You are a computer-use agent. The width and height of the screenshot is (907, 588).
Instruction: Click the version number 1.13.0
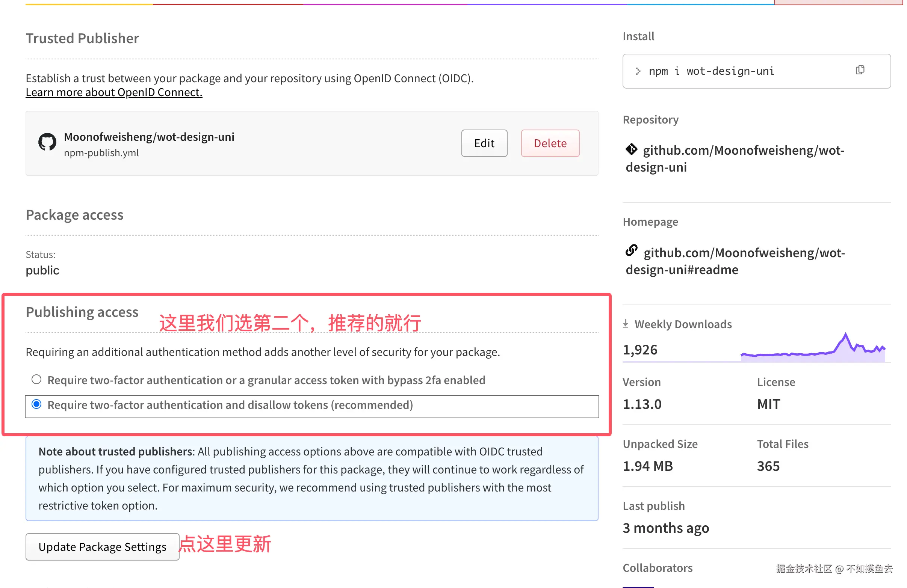(x=642, y=404)
